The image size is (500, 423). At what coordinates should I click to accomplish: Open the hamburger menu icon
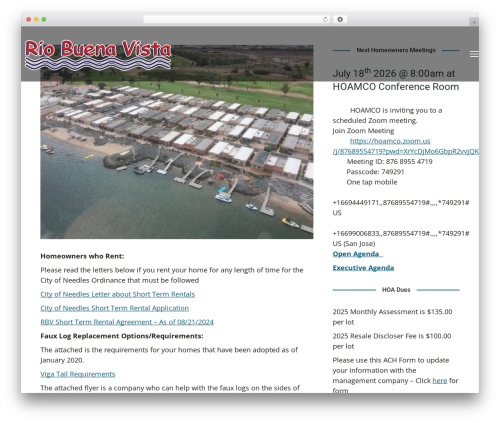[474, 54]
